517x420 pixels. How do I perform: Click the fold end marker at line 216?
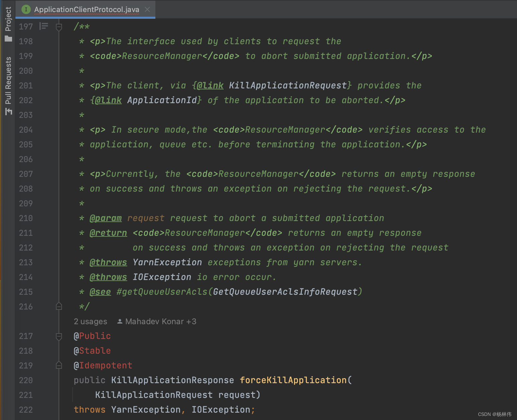[x=59, y=306]
